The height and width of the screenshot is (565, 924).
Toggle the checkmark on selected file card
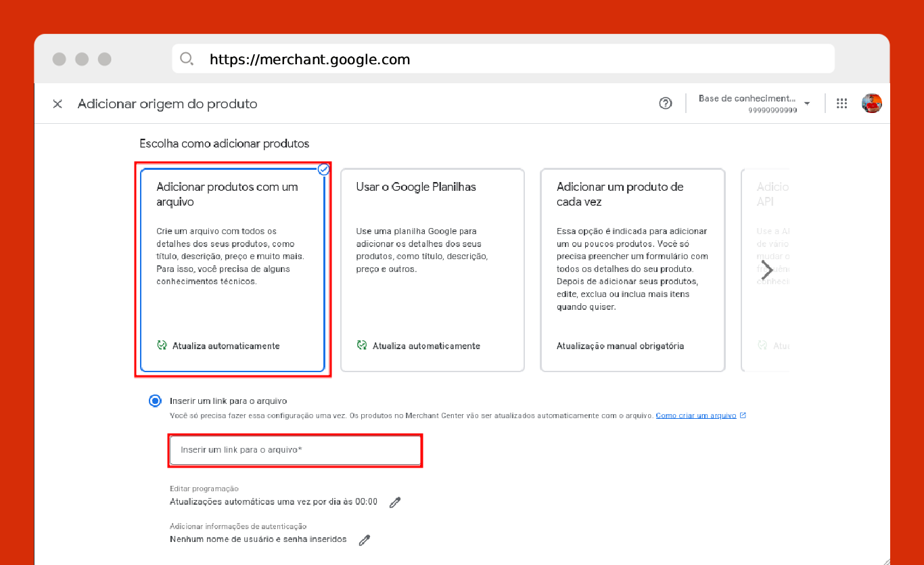pyautogui.click(x=323, y=169)
